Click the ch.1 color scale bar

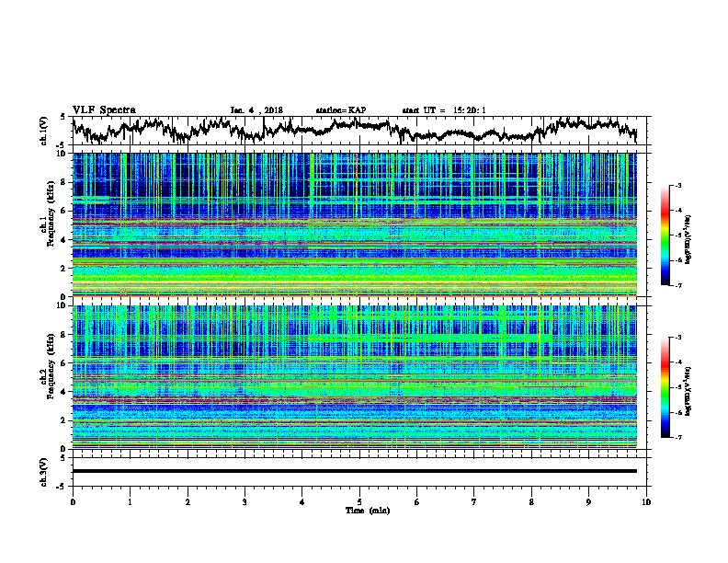[665, 236]
